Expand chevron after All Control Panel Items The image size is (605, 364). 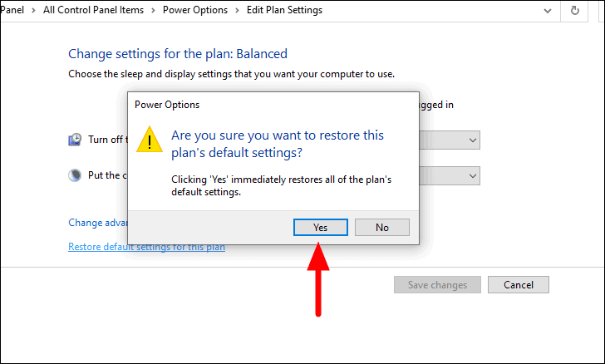[x=153, y=11]
